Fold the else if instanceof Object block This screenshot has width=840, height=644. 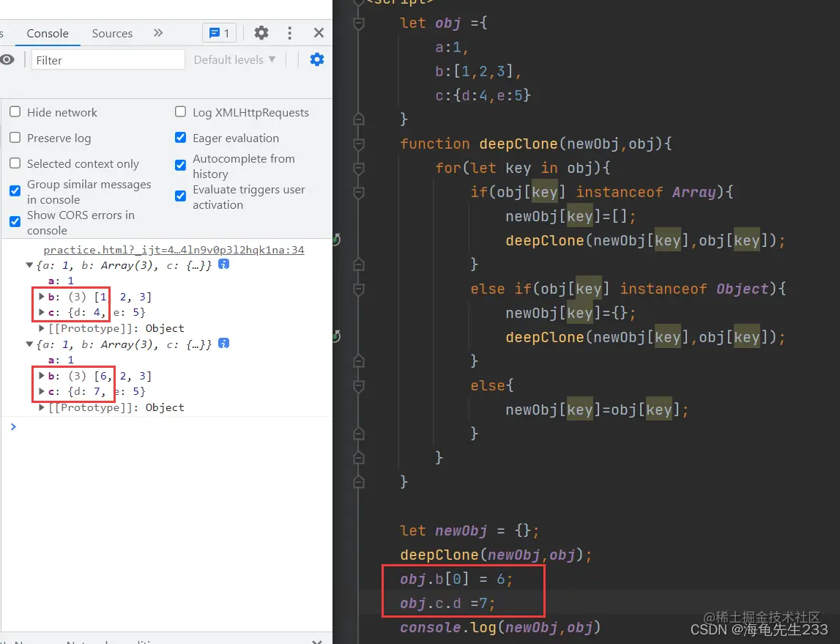[x=359, y=289]
